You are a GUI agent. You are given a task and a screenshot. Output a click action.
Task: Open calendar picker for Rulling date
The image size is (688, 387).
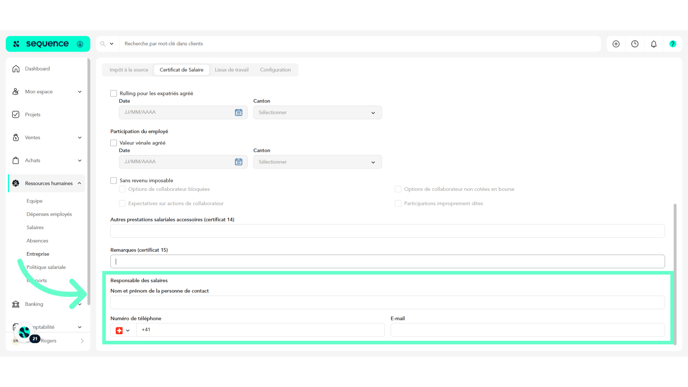tap(238, 112)
